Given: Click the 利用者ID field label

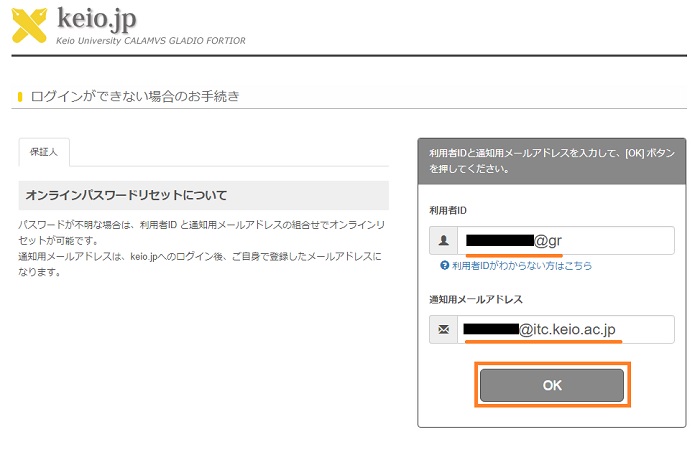Looking at the screenshot, I should [449, 211].
